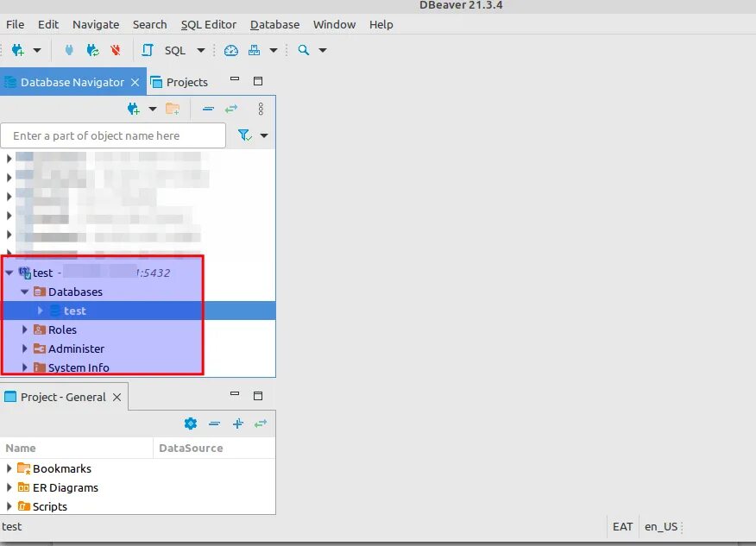Expand the Administer folder
Screen dimensions: 756x546
pos(24,348)
